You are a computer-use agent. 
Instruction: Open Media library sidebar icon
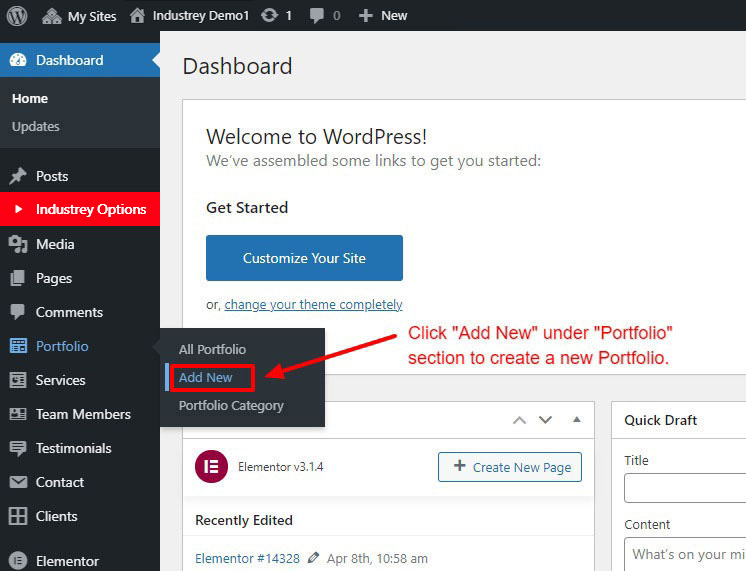(18, 244)
